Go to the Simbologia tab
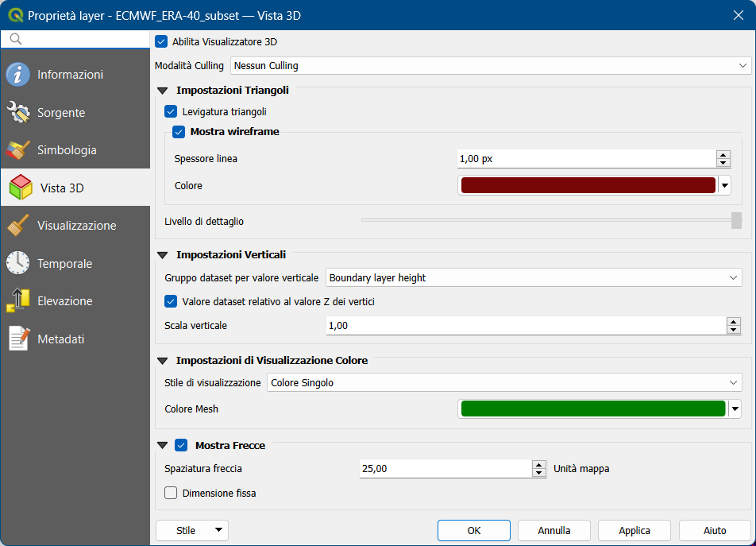 75,150
